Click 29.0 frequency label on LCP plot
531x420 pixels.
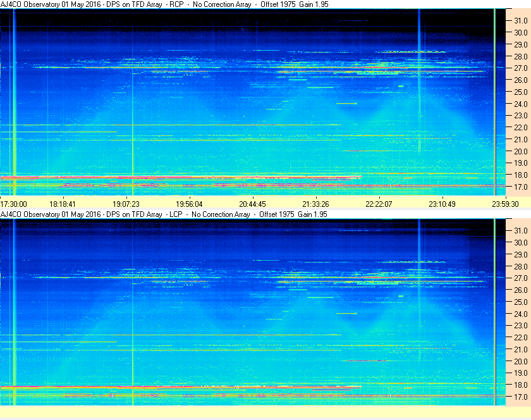pyautogui.click(x=521, y=254)
